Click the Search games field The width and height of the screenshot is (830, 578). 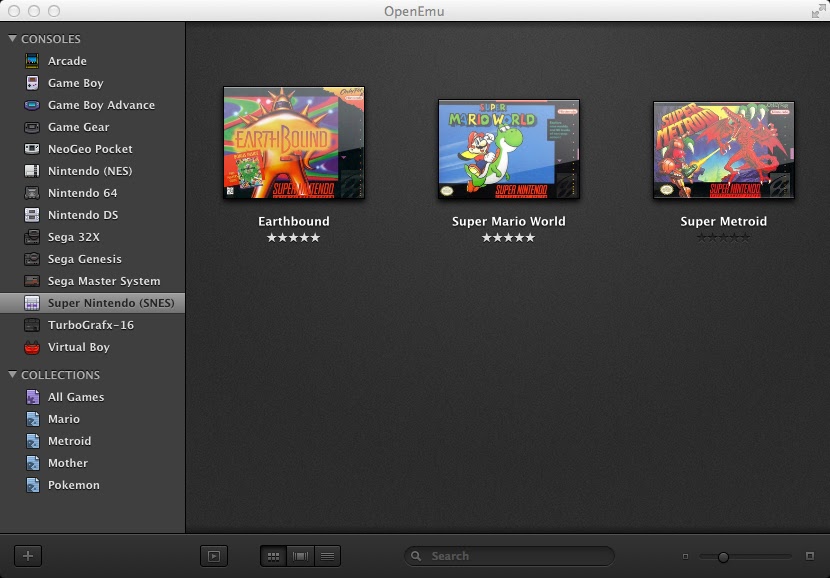(x=509, y=556)
